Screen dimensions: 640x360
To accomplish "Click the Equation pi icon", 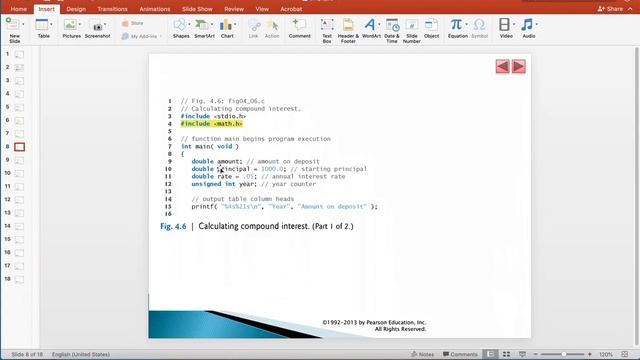I will (x=456, y=24).
